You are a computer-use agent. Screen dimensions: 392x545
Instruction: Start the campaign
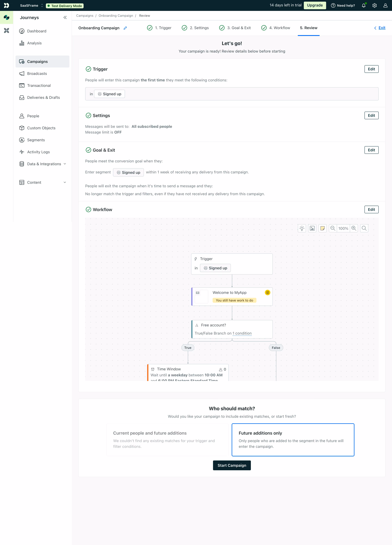pyautogui.click(x=232, y=465)
